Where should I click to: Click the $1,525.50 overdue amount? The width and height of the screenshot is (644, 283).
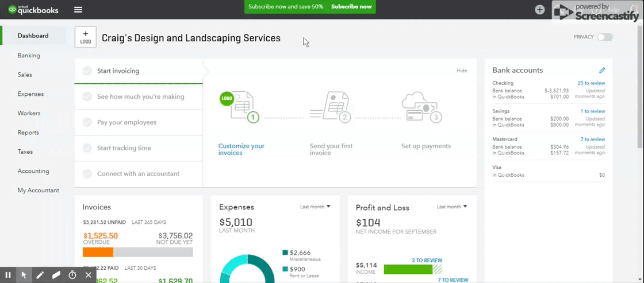(101, 236)
